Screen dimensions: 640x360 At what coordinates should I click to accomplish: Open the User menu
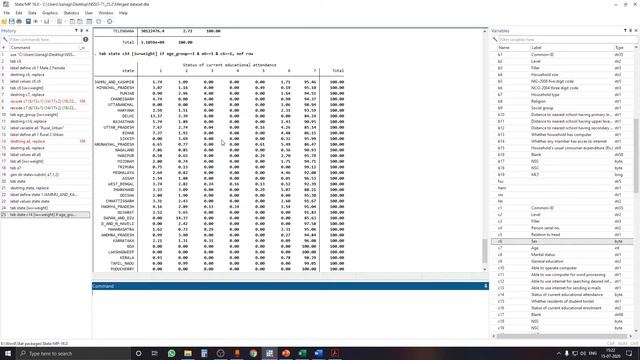(89, 13)
